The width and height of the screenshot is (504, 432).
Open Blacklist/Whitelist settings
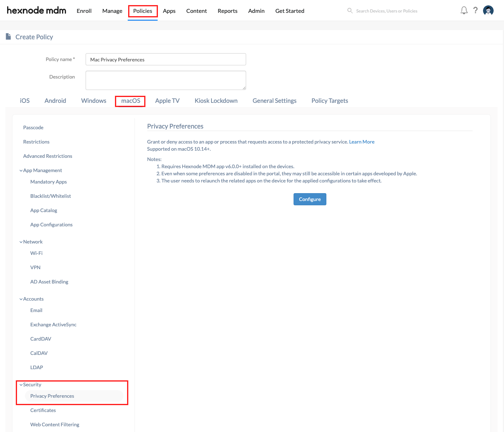tap(51, 196)
